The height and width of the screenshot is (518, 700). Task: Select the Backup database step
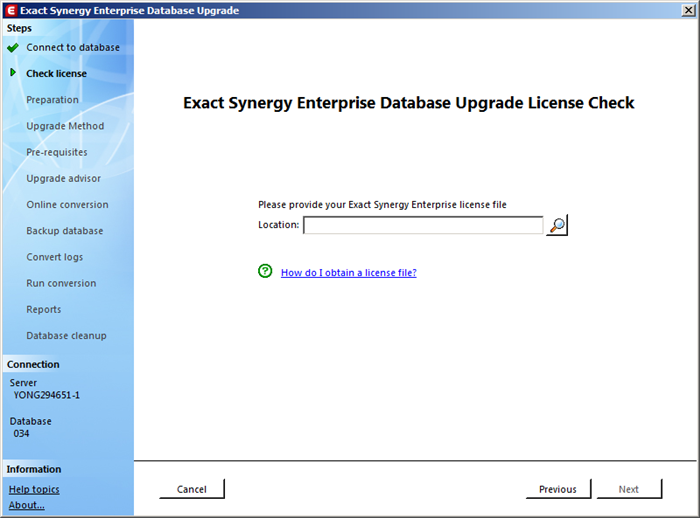[x=65, y=231]
